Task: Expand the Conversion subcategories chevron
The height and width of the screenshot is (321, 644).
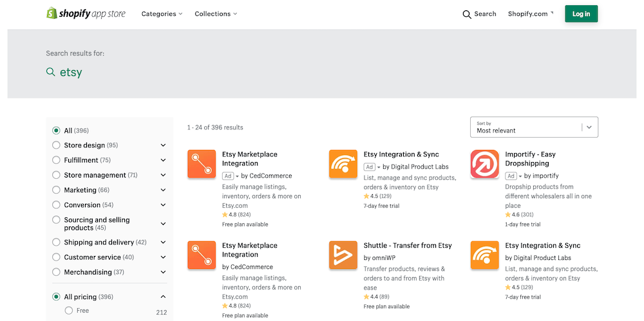Action: coord(163,205)
